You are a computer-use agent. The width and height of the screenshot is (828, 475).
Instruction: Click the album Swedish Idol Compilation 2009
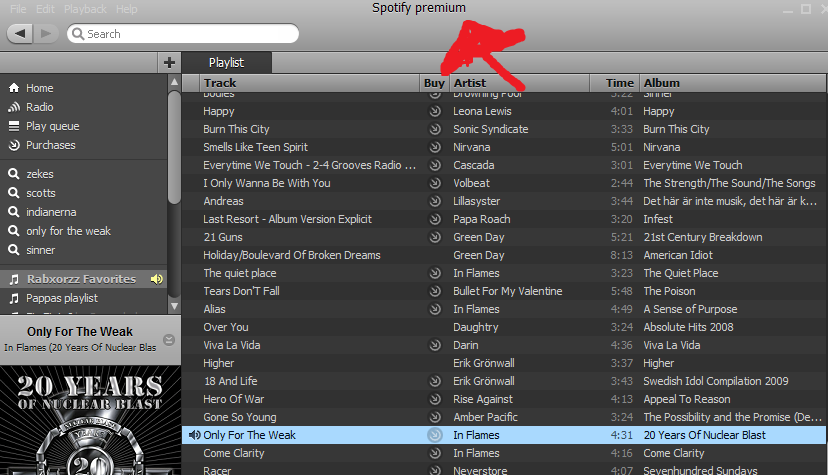(x=716, y=381)
